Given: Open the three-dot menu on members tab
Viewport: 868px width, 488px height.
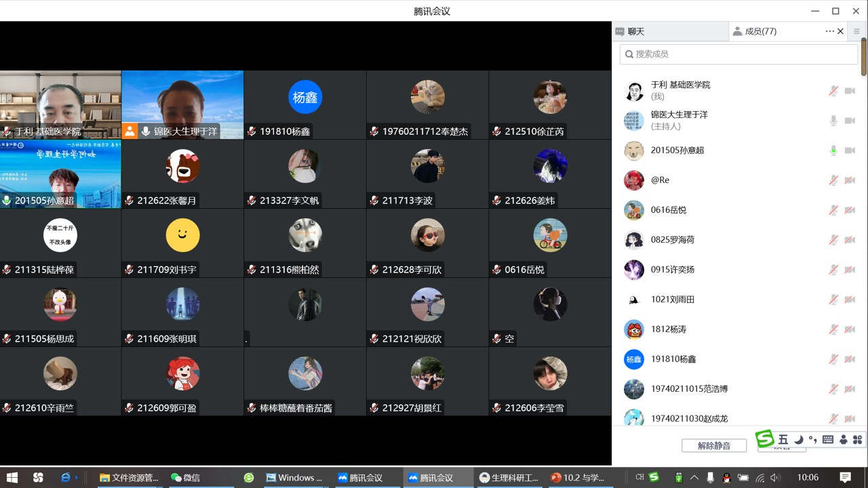Looking at the screenshot, I should (x=829, y=31).
